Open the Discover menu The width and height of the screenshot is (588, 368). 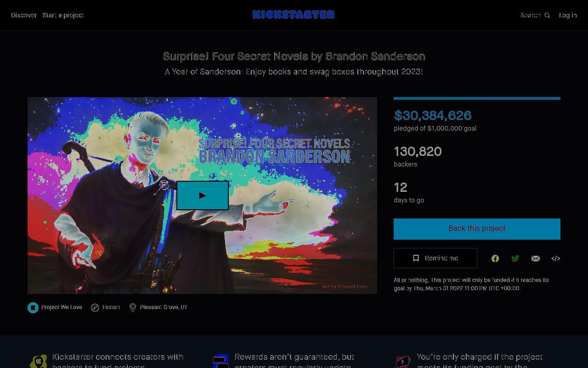[x=24, y=15]
